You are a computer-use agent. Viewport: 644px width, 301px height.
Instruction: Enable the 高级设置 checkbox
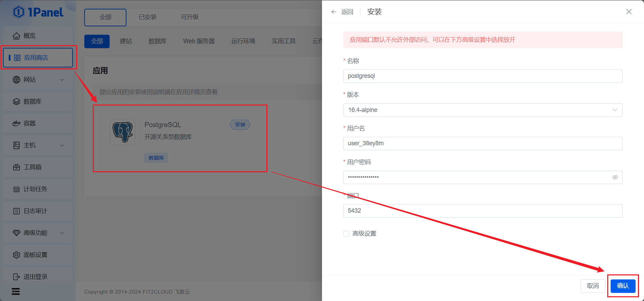pyautogui.click(x=346, y=234)
